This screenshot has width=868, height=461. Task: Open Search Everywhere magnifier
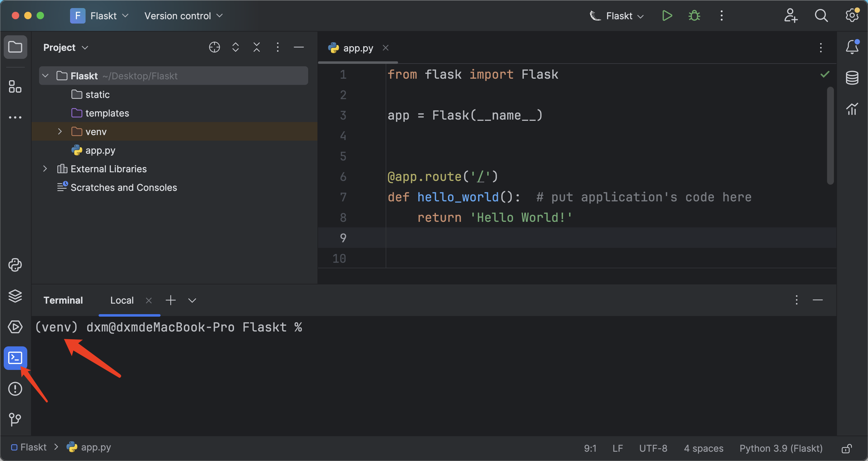(821, 16)
